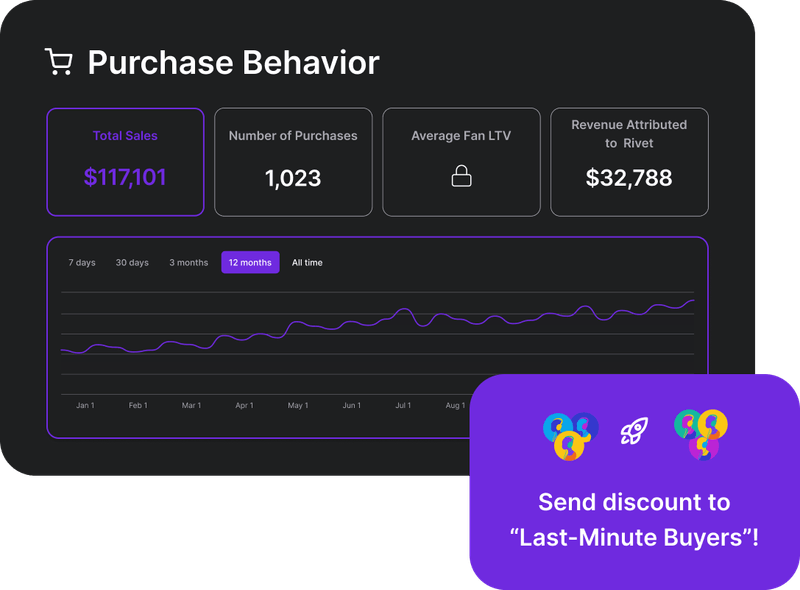Select the Number of Purchases card

click(x=293, y=162)
